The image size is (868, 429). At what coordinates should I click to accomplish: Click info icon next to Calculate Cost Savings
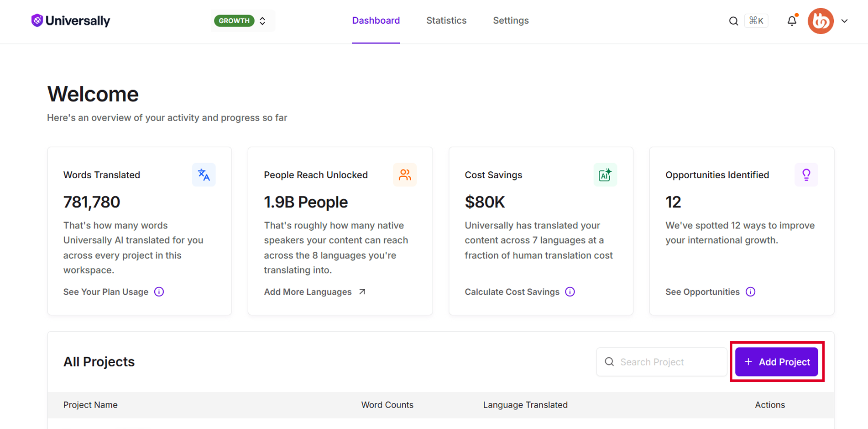pyautogui.click(x=570, y=292)
